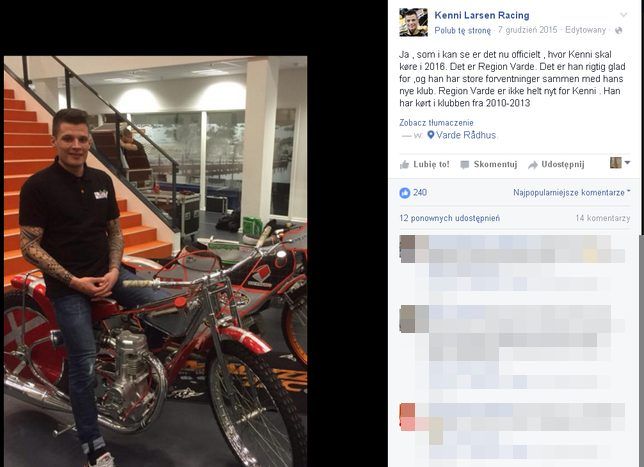644x467 pixels.
Task: Open the speedway bike photo
Action: click(x=156, y=261)
